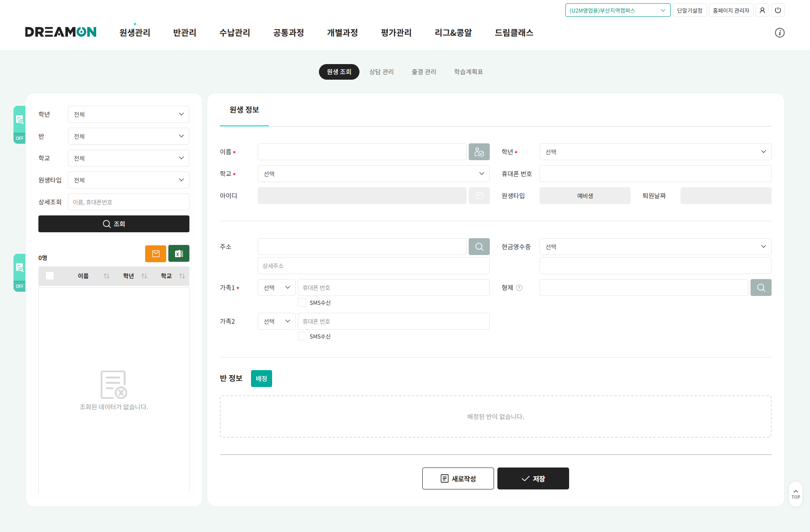This screenshot has height=532, width=810.
Task: Open the 공통과정 menu
Action: [x=288, y=32]
